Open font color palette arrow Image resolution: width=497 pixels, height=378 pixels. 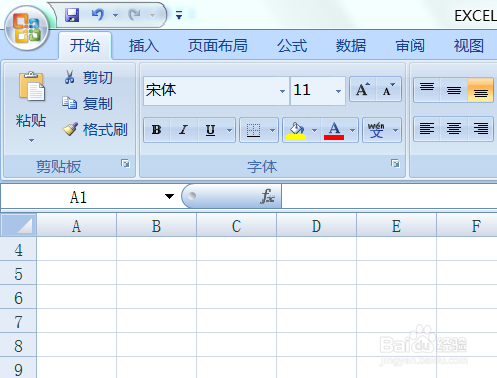tap(352, 130)
